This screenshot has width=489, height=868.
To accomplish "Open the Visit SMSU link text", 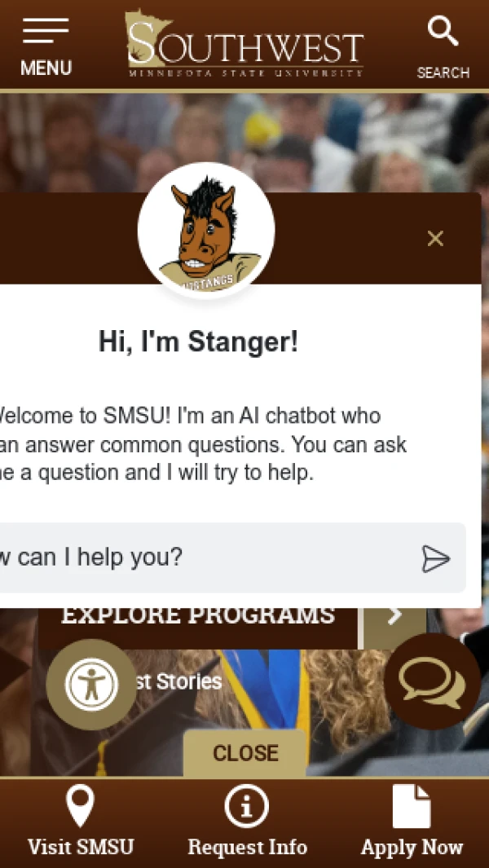I will (x=81, y=847).
